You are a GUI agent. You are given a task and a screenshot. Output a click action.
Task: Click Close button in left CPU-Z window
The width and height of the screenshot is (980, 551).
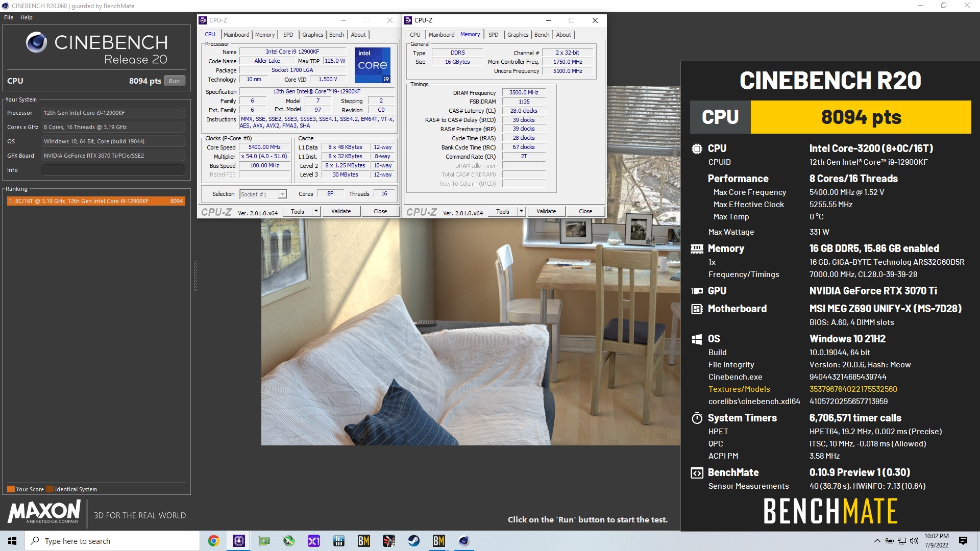380,211
